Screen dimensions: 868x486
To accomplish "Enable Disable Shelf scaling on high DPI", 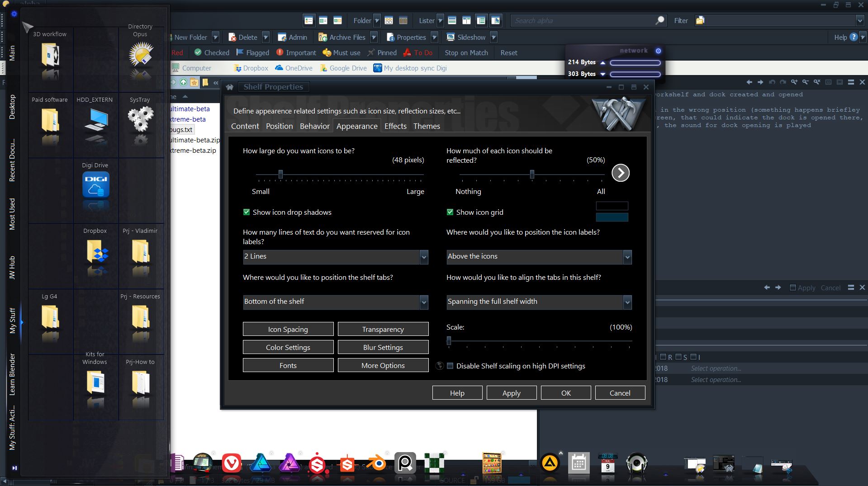I will pos(450,366).
